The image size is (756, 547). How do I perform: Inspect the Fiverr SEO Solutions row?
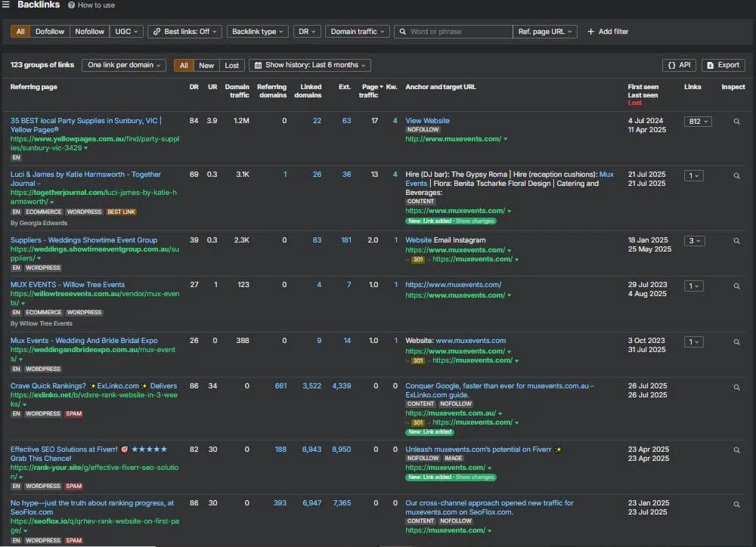point(736,450)
